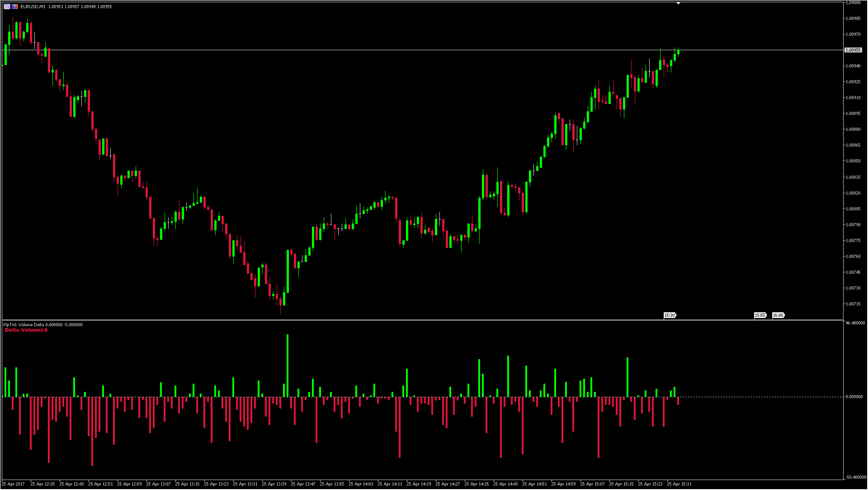Click the blue-red trade panel icon
This screenshot has width=868, height=490.
point(15,7)
